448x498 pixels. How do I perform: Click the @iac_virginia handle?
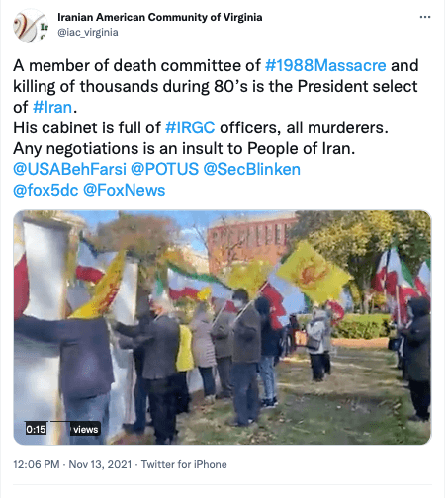[88, 33]
